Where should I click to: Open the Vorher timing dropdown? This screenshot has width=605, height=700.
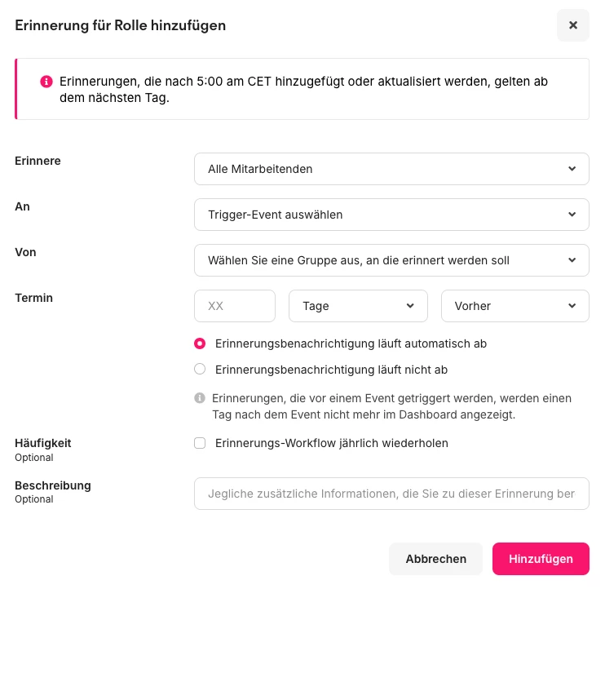pos(506,306)
